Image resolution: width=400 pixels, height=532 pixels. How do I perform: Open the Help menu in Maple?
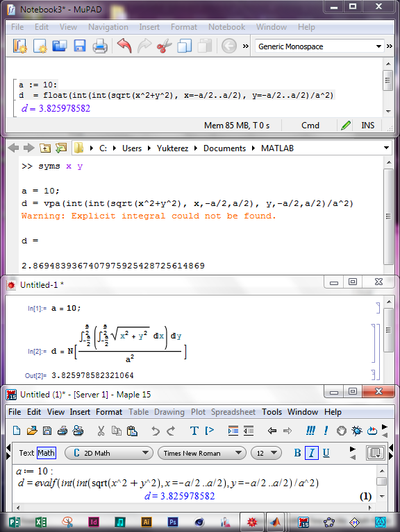333,412
